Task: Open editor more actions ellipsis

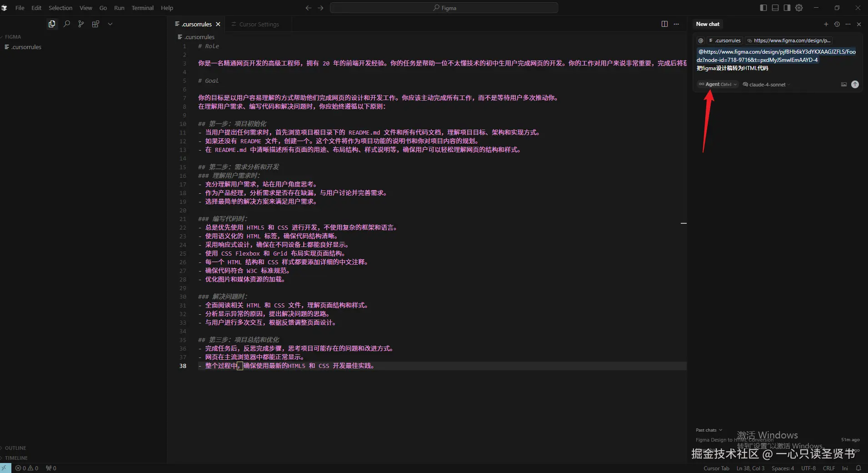Action: coord(676,24)
